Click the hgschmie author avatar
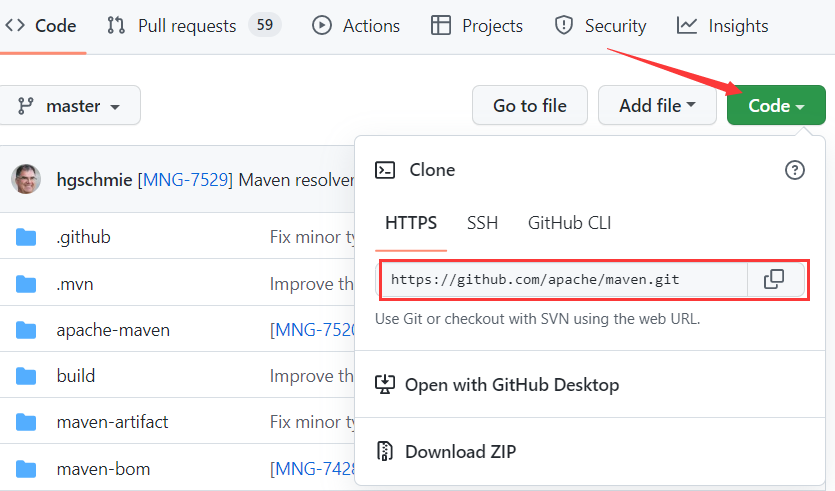This screenshot has width=835, height=491. (26, 179)
